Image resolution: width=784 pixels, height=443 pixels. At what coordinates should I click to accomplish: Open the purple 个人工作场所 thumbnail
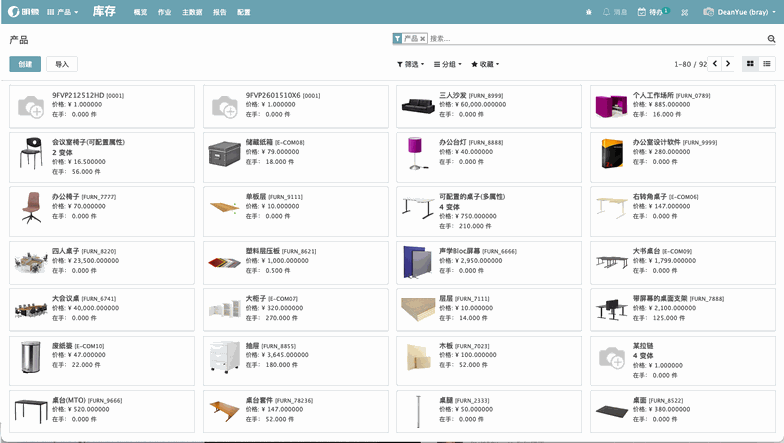click(612, 106)
